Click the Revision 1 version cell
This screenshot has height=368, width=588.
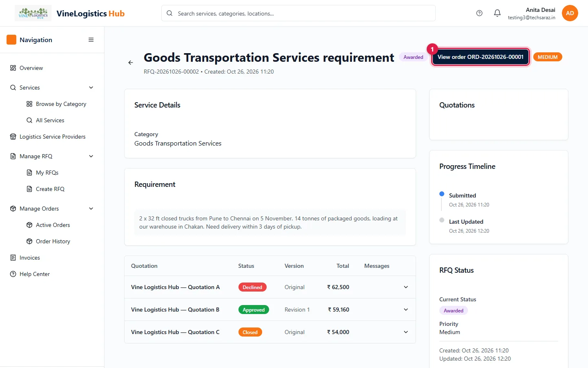pyautogui.click(x=297, y=310)
